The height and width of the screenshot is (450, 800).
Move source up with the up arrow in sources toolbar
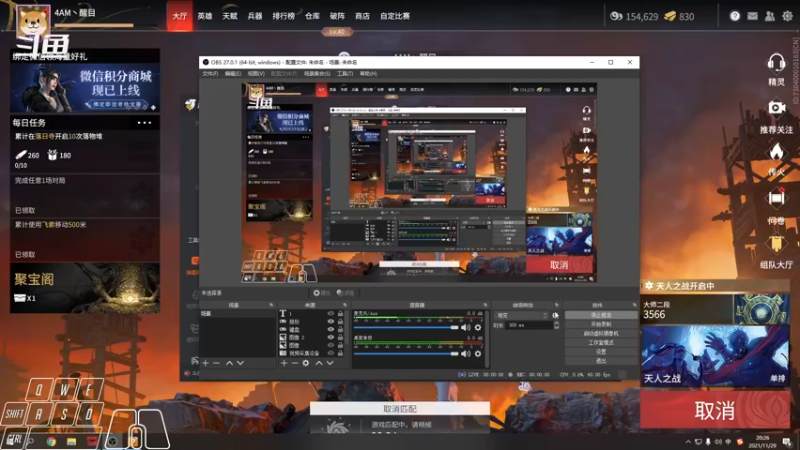pyautogui.click(x=319, y=363)
